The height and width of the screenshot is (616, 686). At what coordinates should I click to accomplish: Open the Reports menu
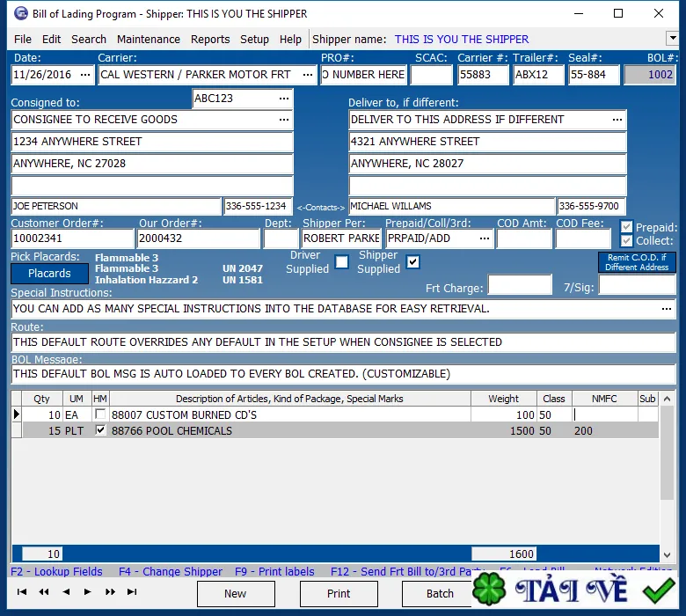point(210,39)
